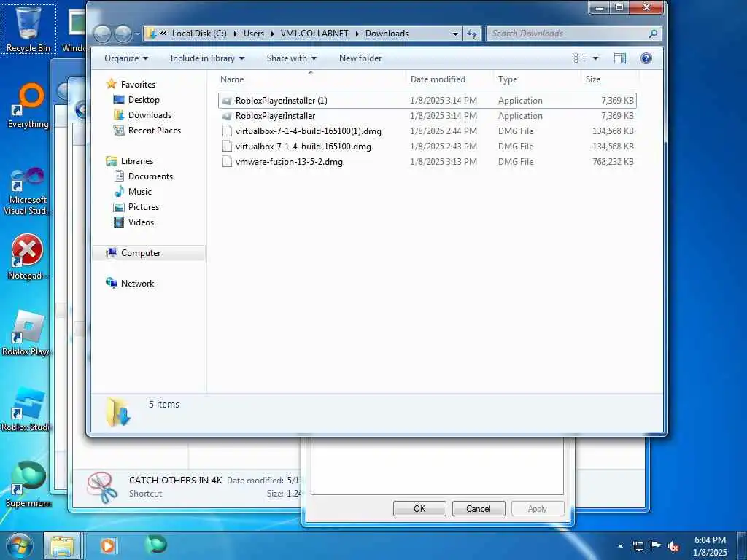The width and height of the screenshot is (747, 560).
Task: Click the Back navigation arrow in Explorer
Action: [102, 34]
